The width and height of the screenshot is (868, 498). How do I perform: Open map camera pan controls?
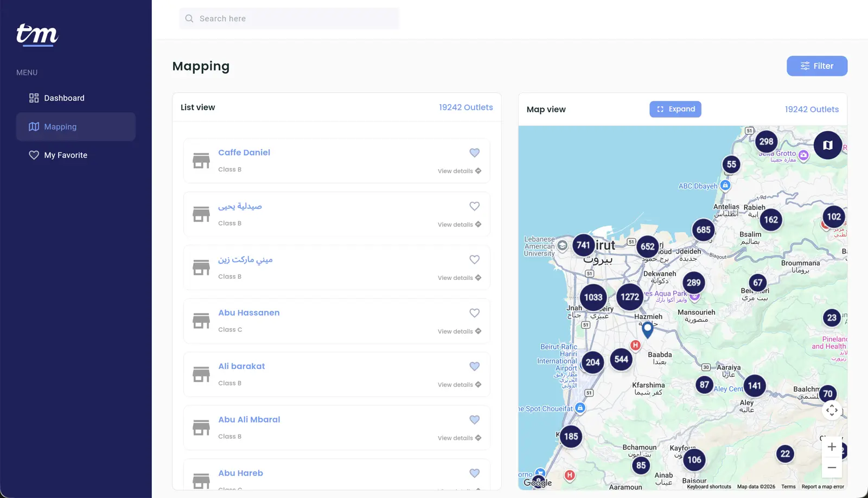tap(832, 410)
